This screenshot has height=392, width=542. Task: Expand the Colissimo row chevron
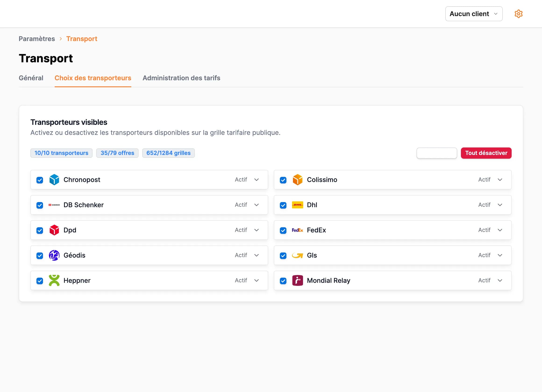500,180
